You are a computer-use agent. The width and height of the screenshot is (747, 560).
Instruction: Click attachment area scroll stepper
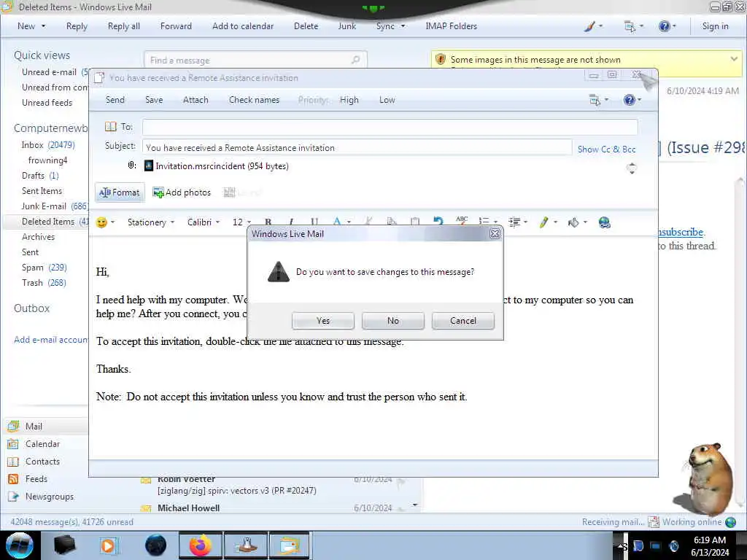click(632, 168)
